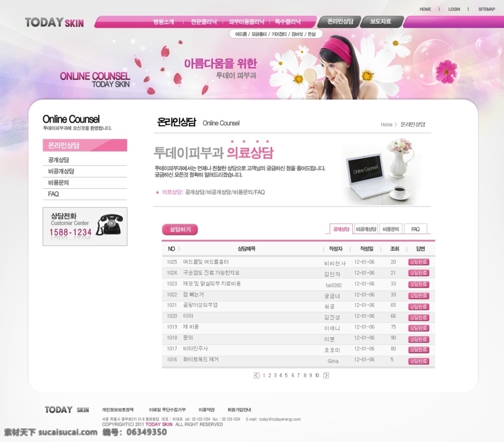
Task: Click author name Gina in table
Action: click(333, 361)
